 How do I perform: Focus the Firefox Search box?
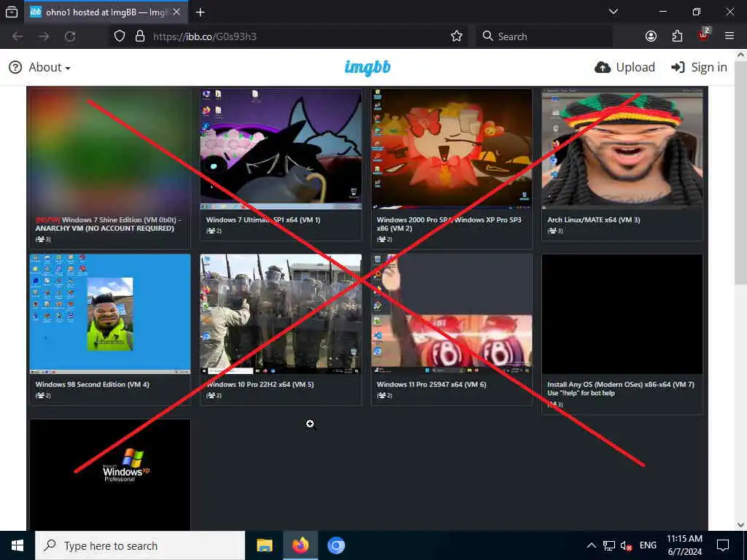click(544, 36)
